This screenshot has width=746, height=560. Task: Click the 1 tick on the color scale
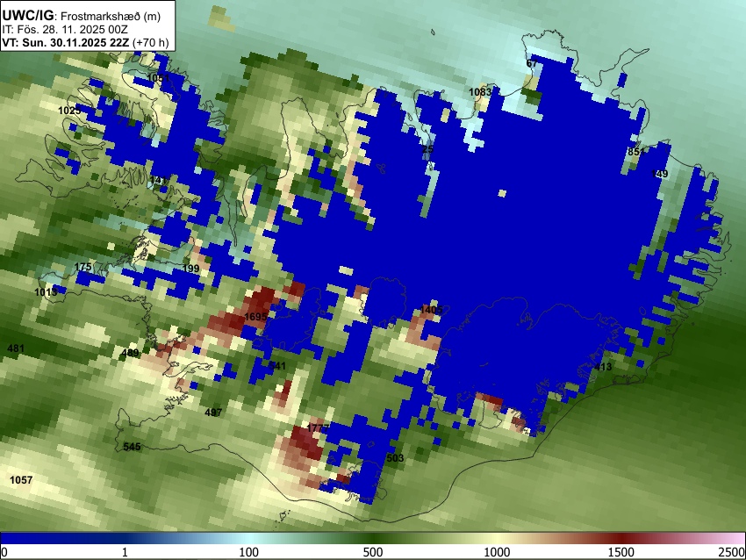(x=125, y=552)
